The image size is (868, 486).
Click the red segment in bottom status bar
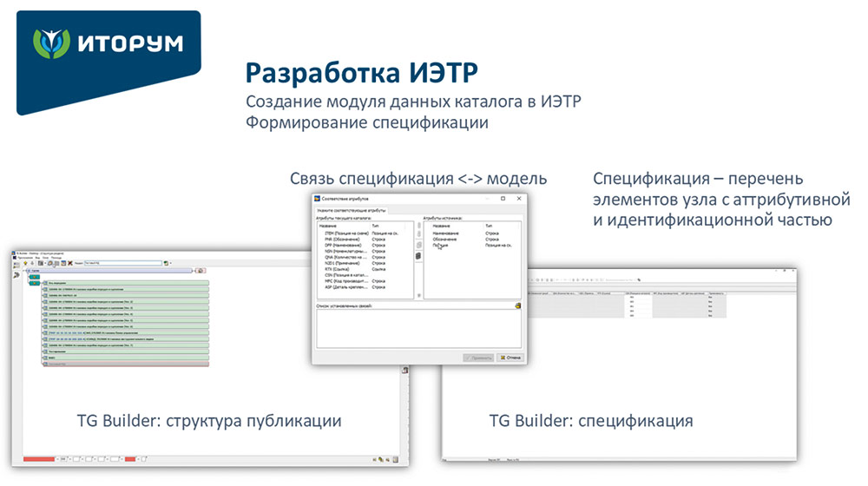38,458
